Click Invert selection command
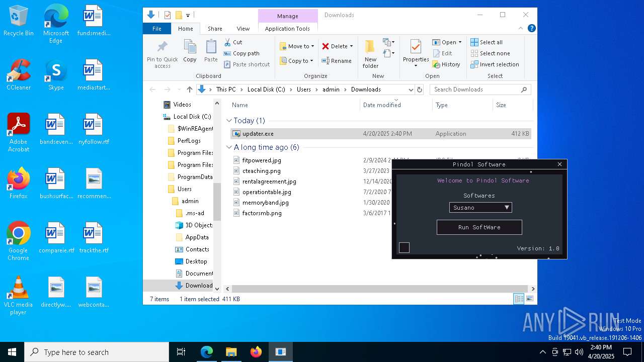 (495, 64)
